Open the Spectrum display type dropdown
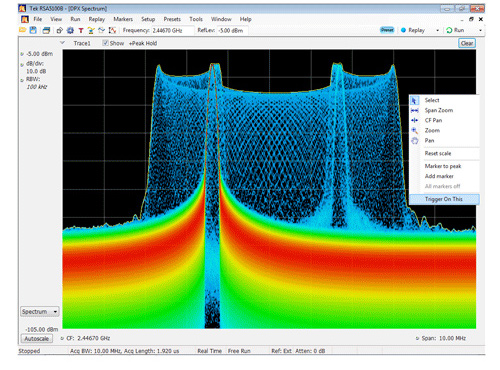The image size is (500, 370). point(40,312)
